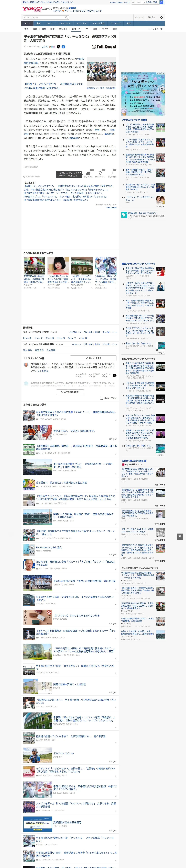186x868 pixels.
Task: Select the 経済 category
Action: 52,29
